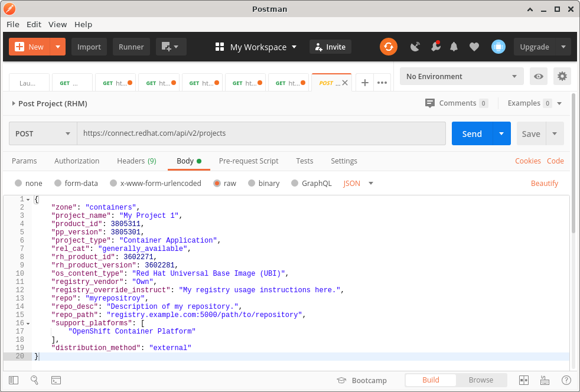Open the user avatar profile menu
The height and width of the screenshot is (392, 580).
tap(498, 47)
